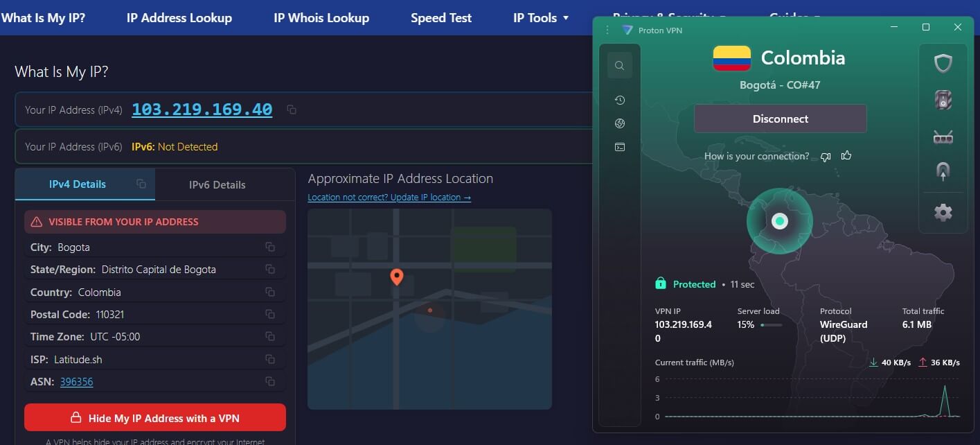This screenshot has width=980, height=445.
Task: Click "Approximate IP Address Location" heading
Action: point(400,179)
